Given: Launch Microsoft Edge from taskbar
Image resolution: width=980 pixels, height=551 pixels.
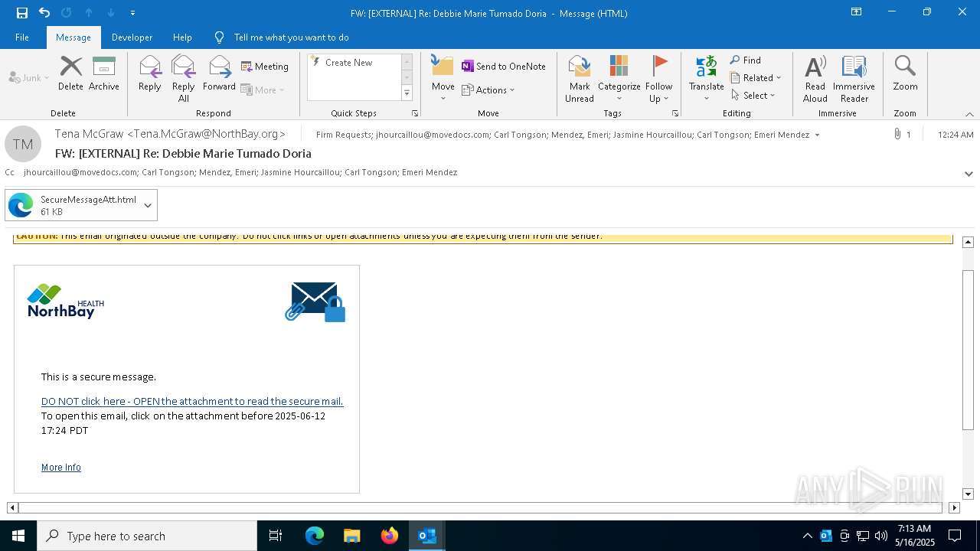Looking at the screenshot, I should point(315,536).
